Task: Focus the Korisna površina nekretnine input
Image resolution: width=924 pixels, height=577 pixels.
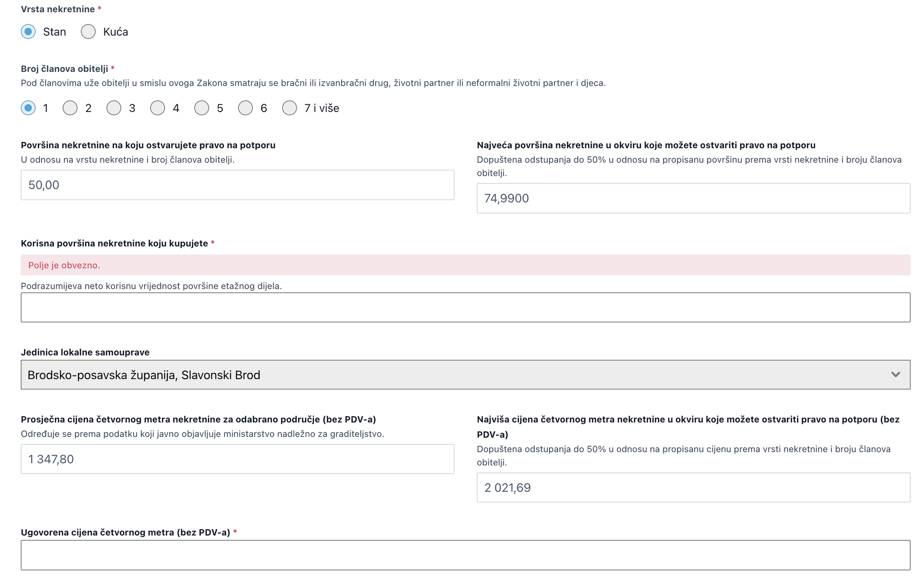Action: 465,307
